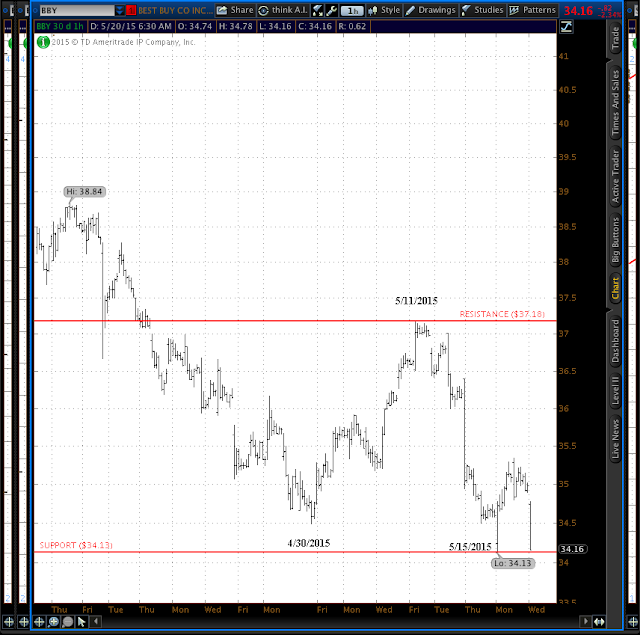The width and height of the screenshot is (640, 635).
Task: Click the R: 0.62 range value
Action: pos(352,27)
